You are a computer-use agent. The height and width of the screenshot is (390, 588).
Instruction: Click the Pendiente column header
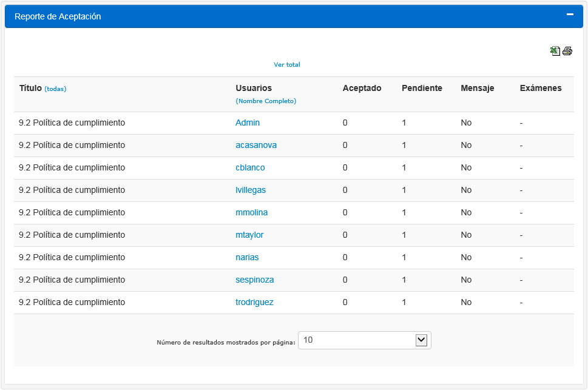422,89
